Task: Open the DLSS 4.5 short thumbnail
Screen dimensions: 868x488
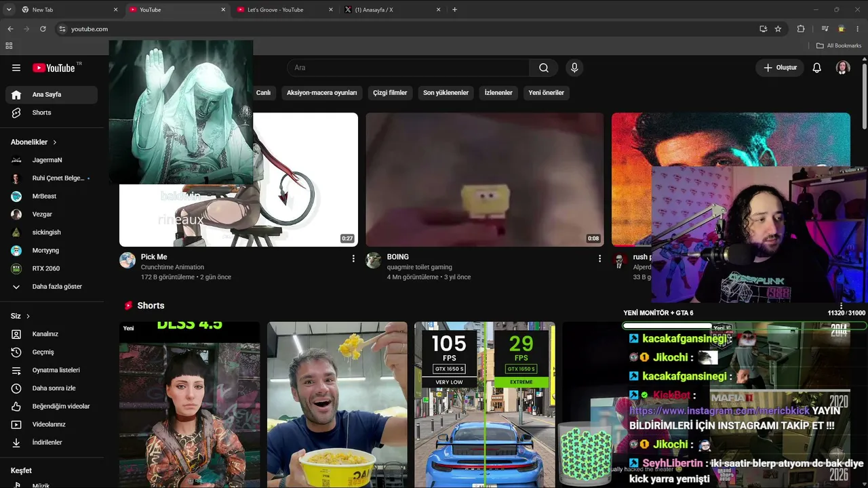Action: [190, 405]
